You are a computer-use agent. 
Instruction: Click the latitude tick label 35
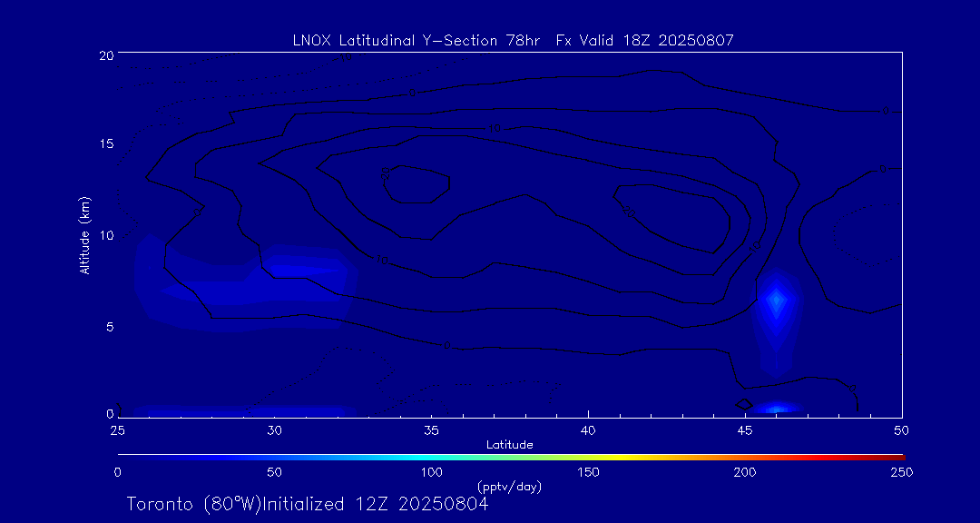pos(431,429)
